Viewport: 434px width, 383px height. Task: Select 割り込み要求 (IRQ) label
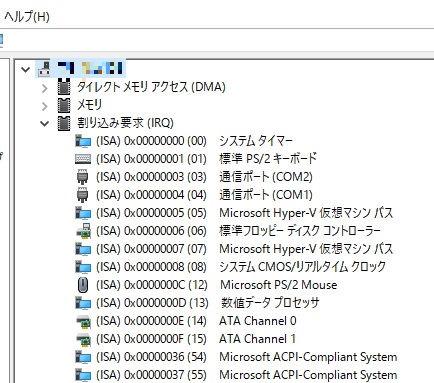coord(125,123)
